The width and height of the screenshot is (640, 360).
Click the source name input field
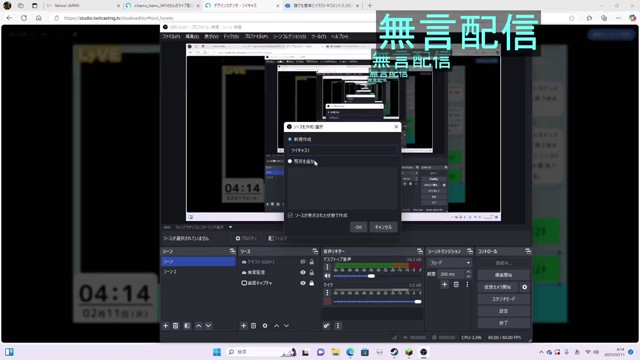pyautogui.click(x=342, y=150)
